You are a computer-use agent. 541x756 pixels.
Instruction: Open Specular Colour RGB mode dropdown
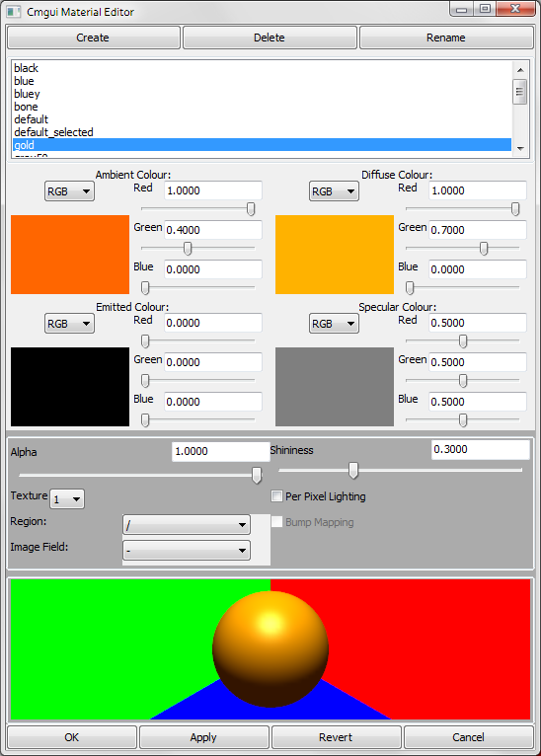tap(334, 324)
